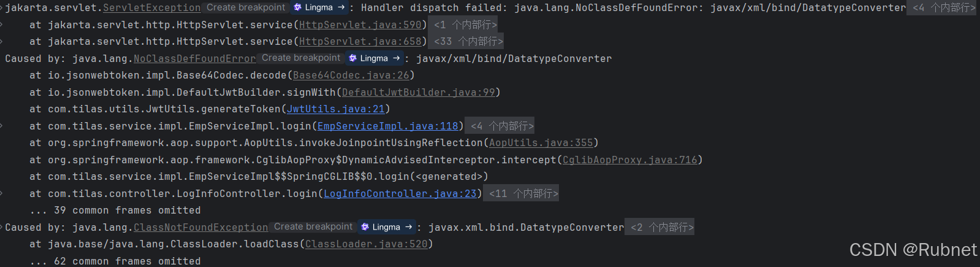Open ClassLoader.java:520 link
Screen dimensions: 980x267
366,244
